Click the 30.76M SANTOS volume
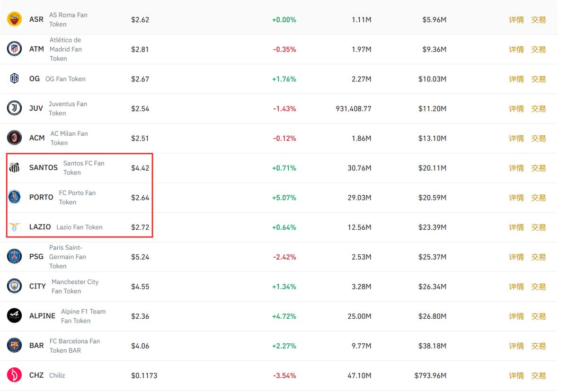Viewport: 568px width, 392px height. [360, 168]
